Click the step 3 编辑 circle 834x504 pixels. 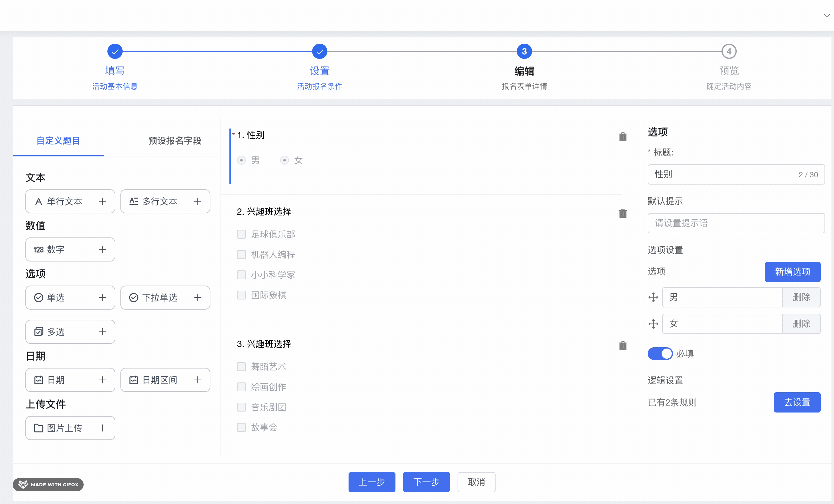(524, 51)
